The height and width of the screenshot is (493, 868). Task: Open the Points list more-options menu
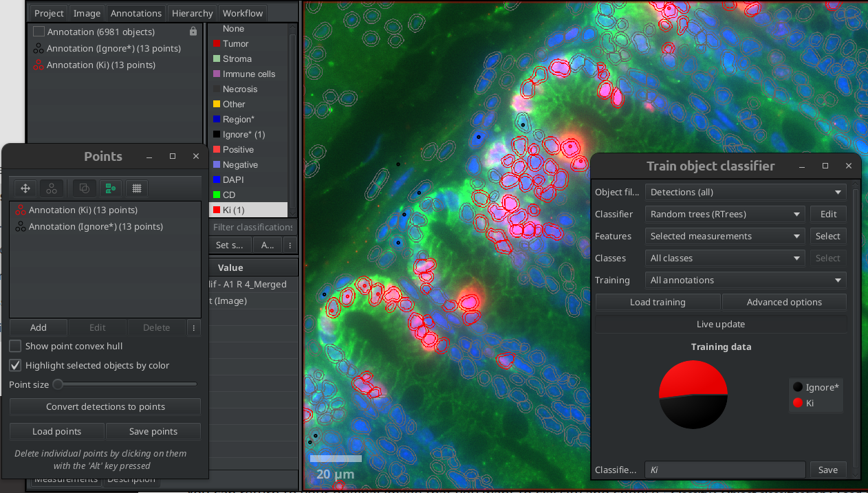pyautogui.click(x=194, y=328)
